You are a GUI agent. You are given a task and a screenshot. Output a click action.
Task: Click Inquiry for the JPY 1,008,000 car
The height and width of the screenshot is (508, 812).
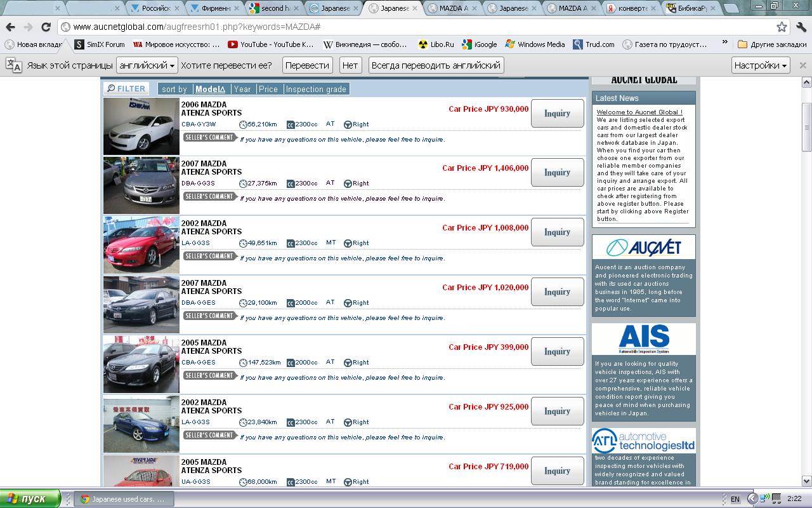[x=557, y=232]
